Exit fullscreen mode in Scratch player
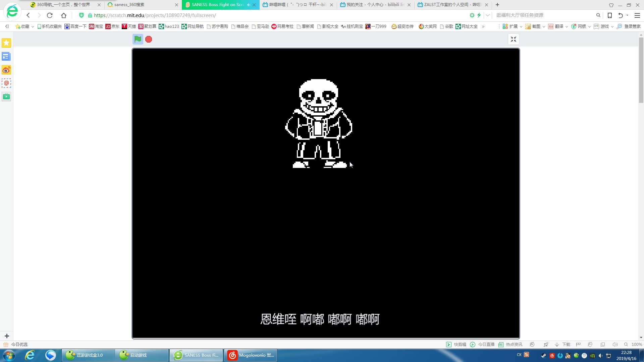Image resolution: width=644 pixels, height=362 pixels. coord(513,39)
